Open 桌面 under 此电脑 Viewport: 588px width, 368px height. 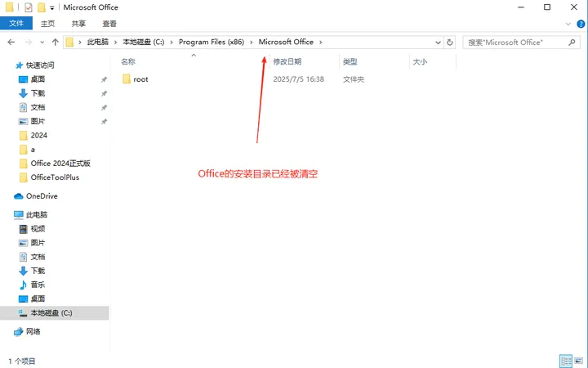(x=38, y=299)
